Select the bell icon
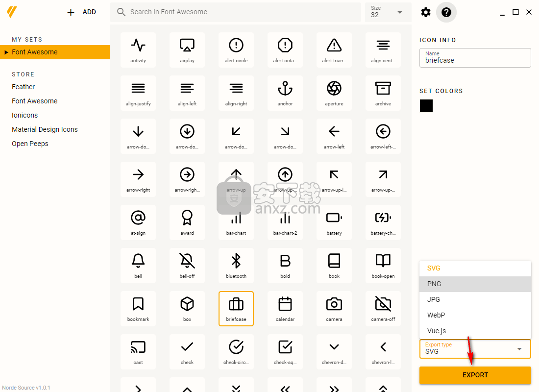The image size is (539, 392). tap(138, 266)
